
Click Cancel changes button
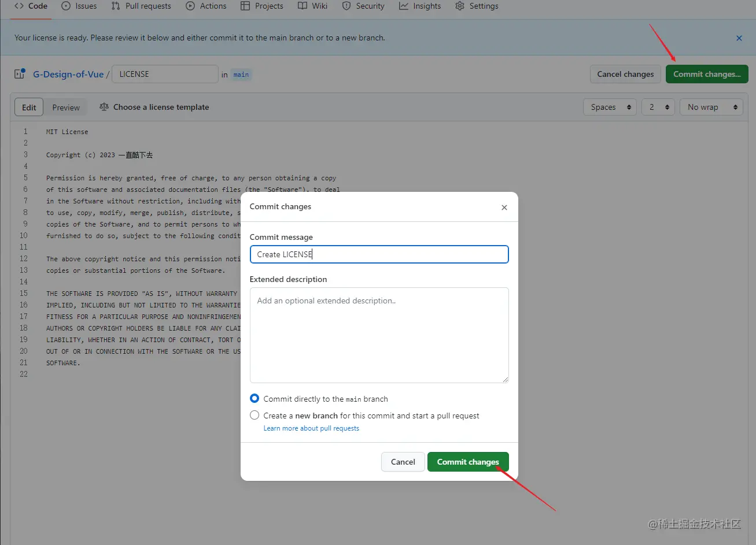point(625,74)
